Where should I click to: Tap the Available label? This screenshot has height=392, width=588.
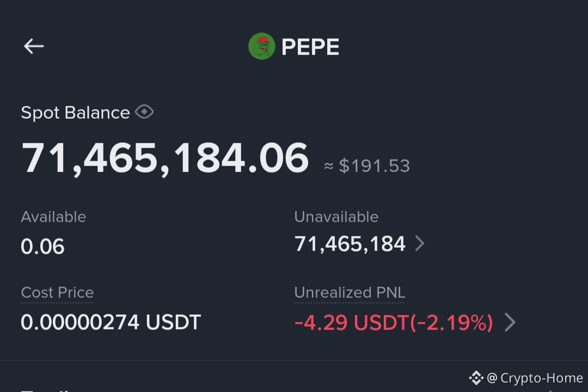(53, 217)
